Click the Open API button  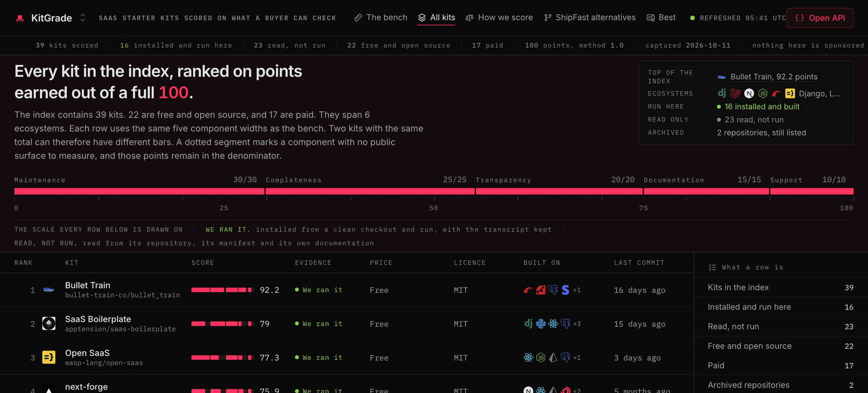820,18
